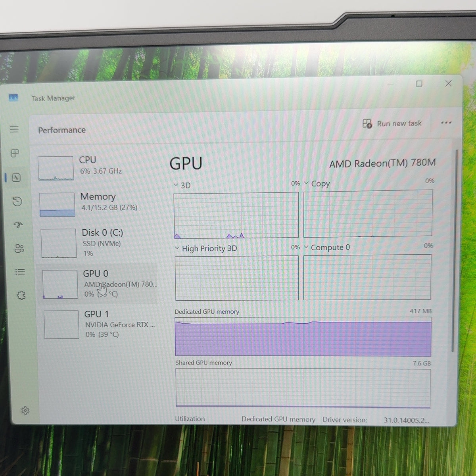Image resolution: width=476 pixels, height=476 pixels.
Task: Open Task Manager settings gear
Action: point(25,411)
